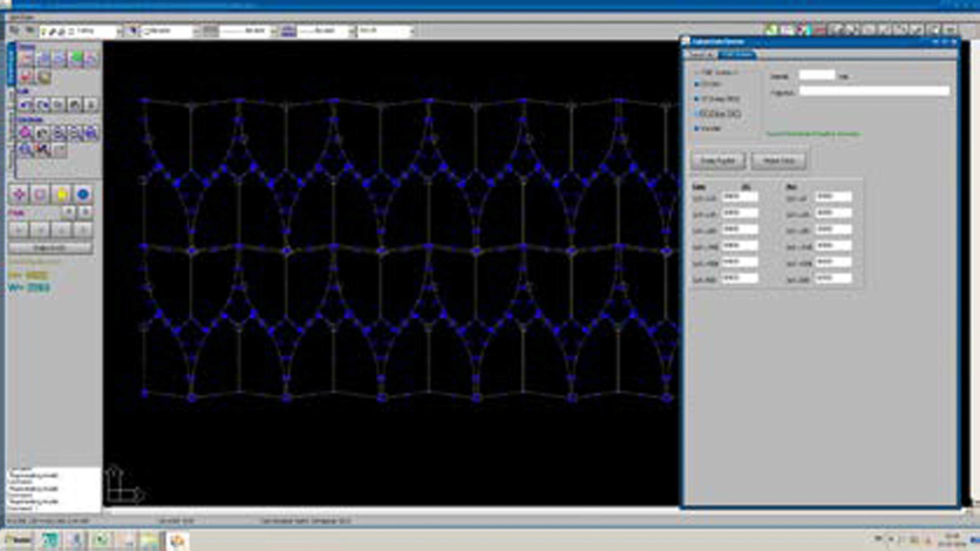The height and width of the screenshot is (551, 980).
Task: Open the Windows Start button
Action: coord(18,540)
